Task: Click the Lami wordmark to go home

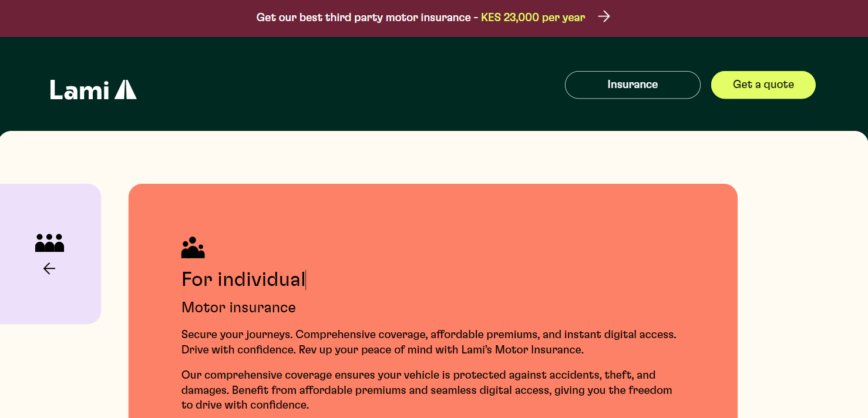Action: (80, 90)
